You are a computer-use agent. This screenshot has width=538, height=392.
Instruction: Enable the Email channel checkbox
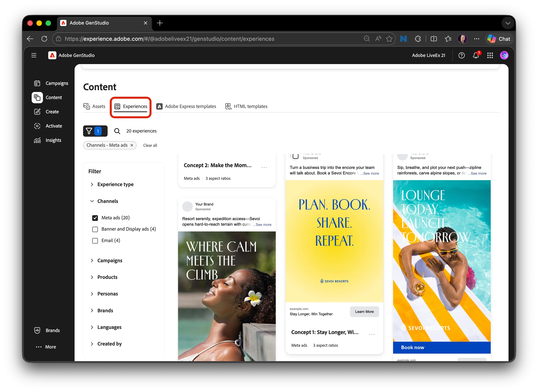95,241
